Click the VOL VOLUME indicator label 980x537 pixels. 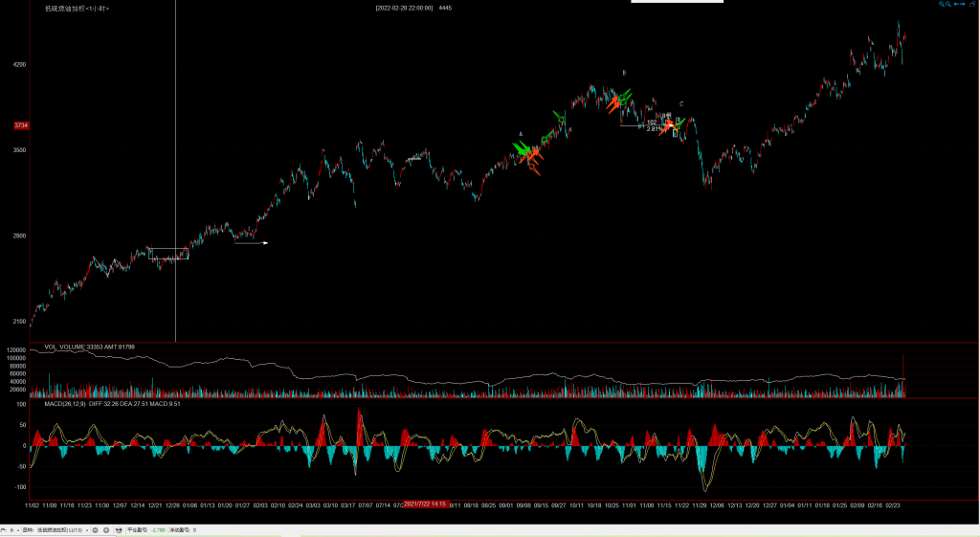coord(65,347)
